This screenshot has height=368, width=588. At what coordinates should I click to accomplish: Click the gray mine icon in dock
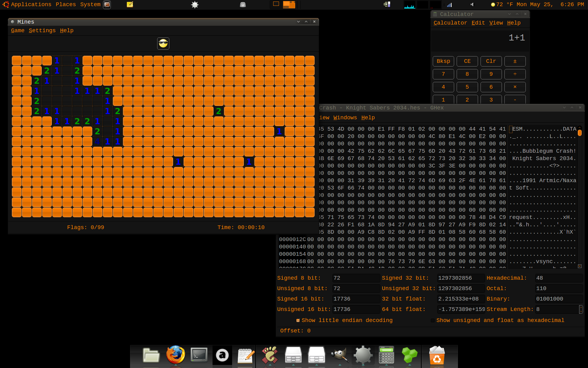363,355
